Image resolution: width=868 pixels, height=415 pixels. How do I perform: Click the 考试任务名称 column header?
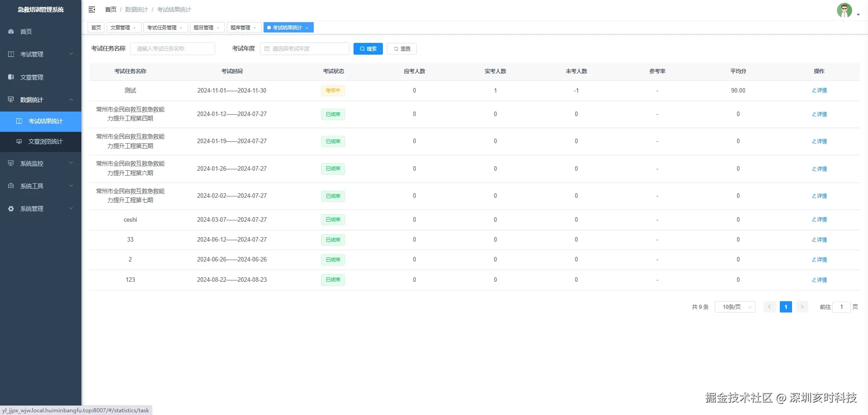tap(130, 71)
